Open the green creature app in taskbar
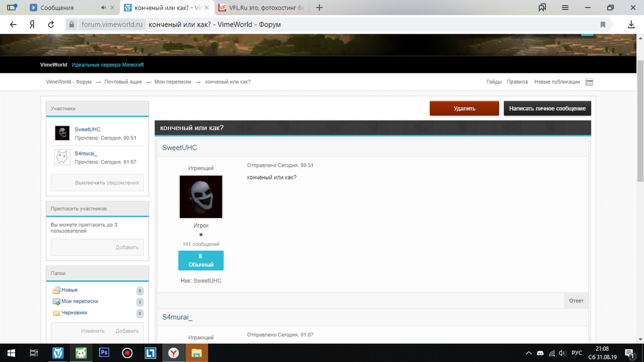Screen dimensions: 644x362 coord(81,353)
